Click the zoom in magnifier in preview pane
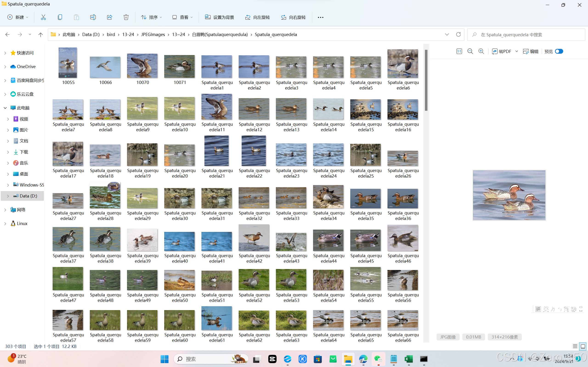 (481, 51)
